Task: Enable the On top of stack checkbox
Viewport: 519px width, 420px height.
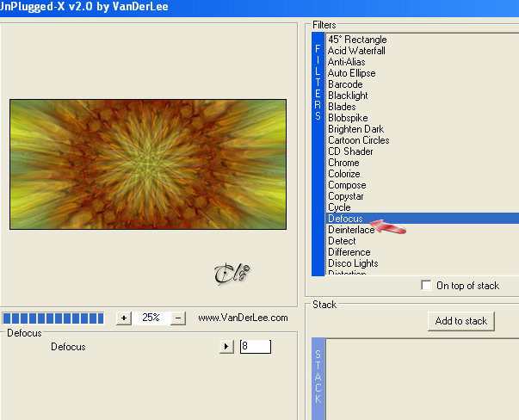Action: (x=426, y=285)
